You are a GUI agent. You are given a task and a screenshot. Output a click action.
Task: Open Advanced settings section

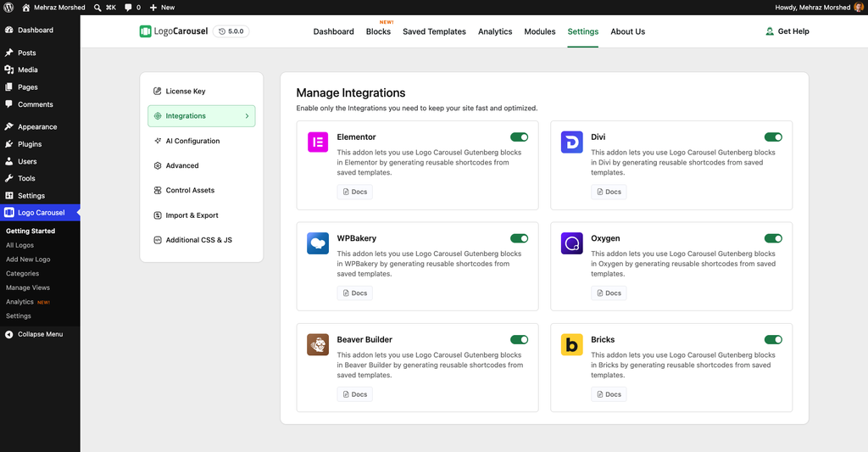(202, 165)
